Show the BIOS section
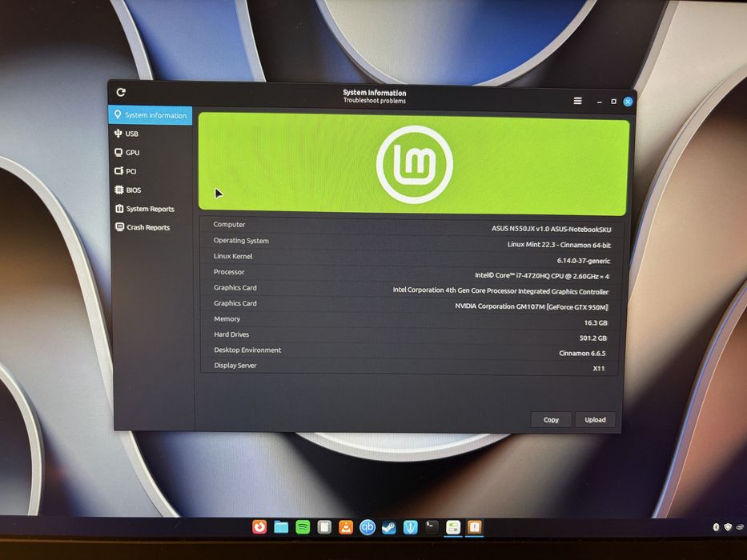The width and height of the screenshot is (747, 560). point(151,190)
